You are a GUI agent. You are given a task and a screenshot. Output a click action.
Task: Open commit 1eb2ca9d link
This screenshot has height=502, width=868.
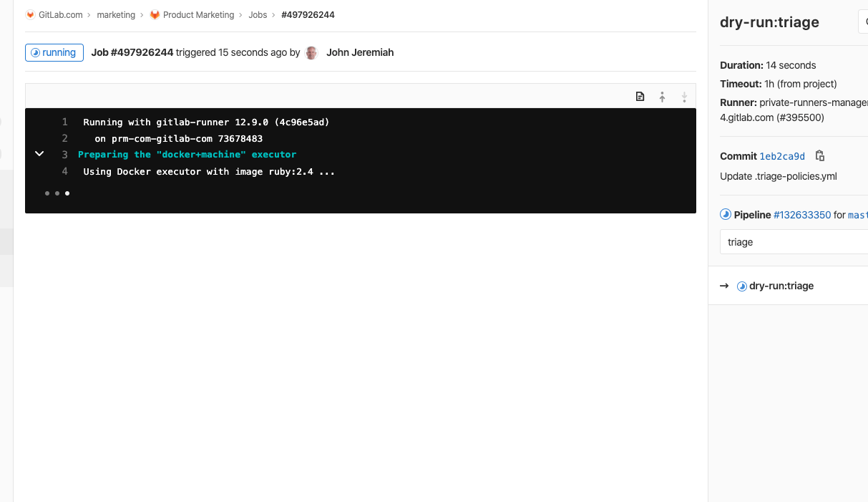click(782, 156)
